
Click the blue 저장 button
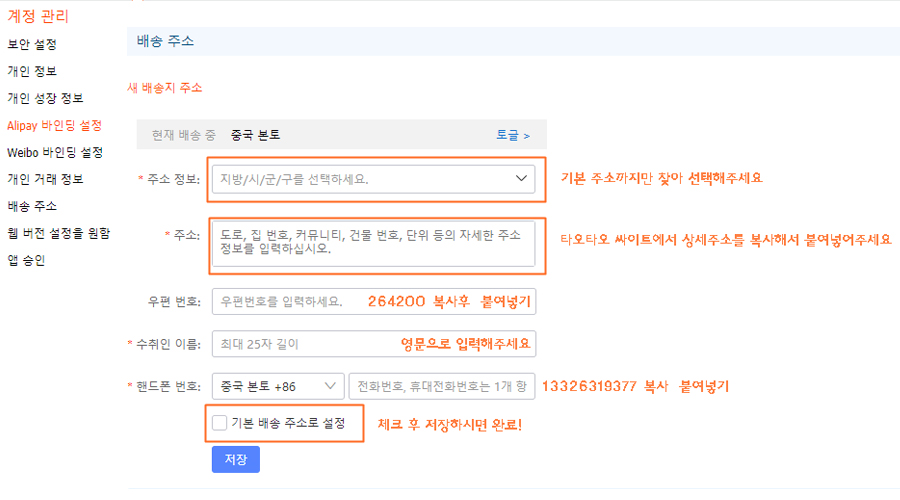[x=236, y=459]
